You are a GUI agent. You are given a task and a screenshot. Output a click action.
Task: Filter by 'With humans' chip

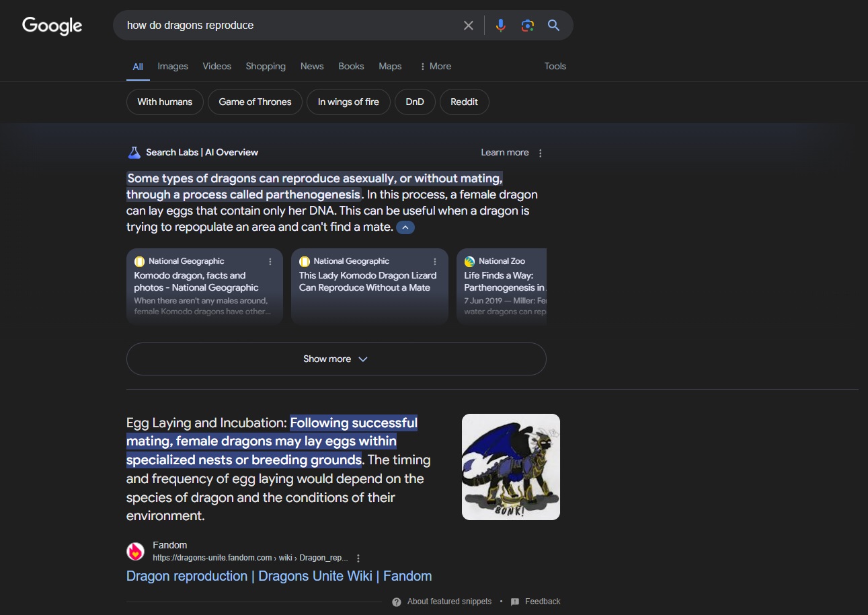(165, 102)
